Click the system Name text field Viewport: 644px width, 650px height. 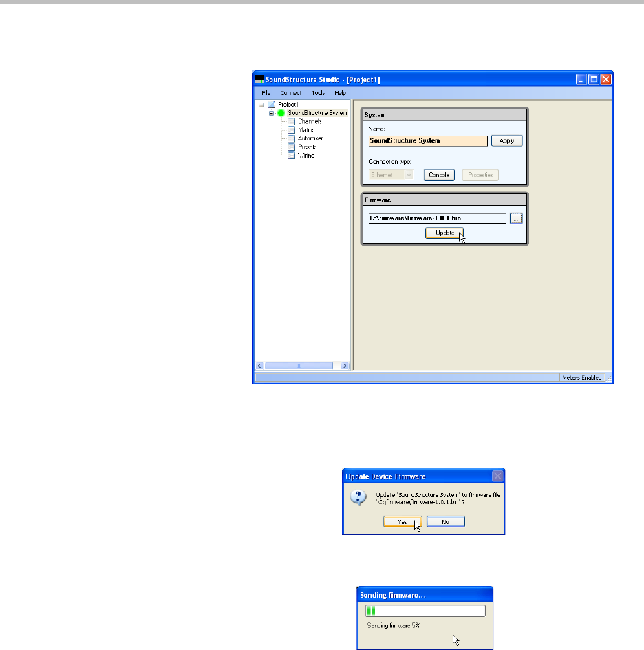[x=428, y=140]
